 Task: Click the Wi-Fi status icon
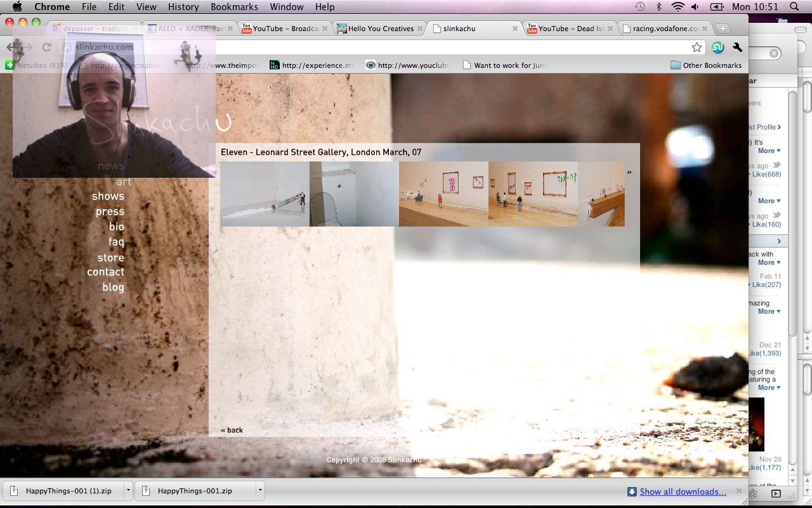(x=678, y=7)
